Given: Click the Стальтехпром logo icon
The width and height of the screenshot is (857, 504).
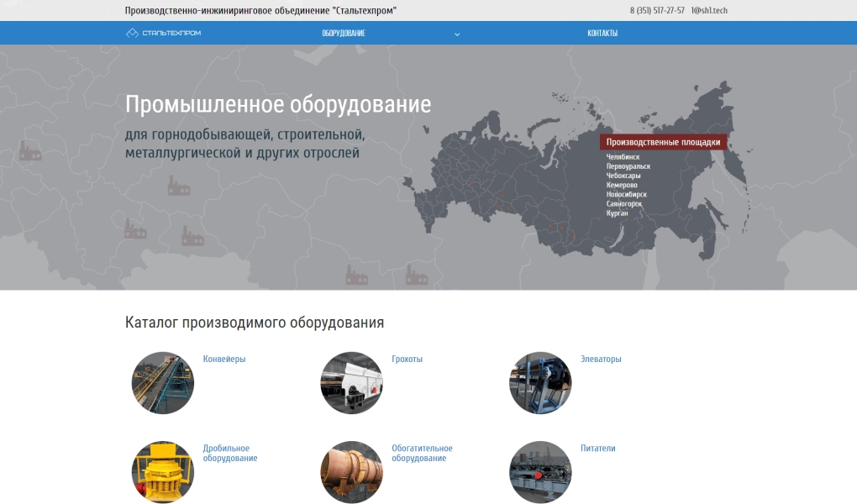Looking at the screenshot, I should pos(132,33).
